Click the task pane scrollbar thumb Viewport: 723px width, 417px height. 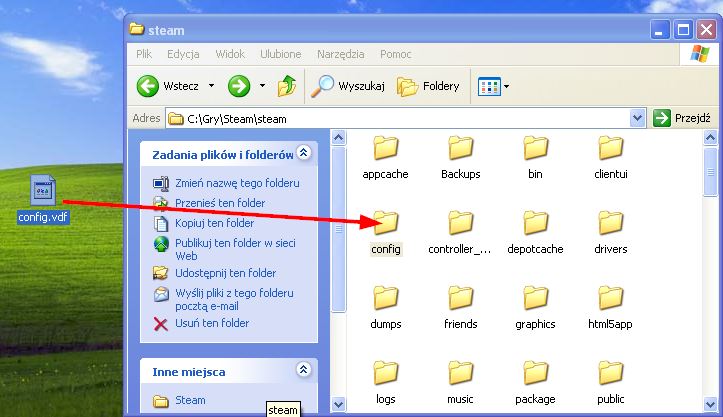pyautogui.click(x=338, y=229)
